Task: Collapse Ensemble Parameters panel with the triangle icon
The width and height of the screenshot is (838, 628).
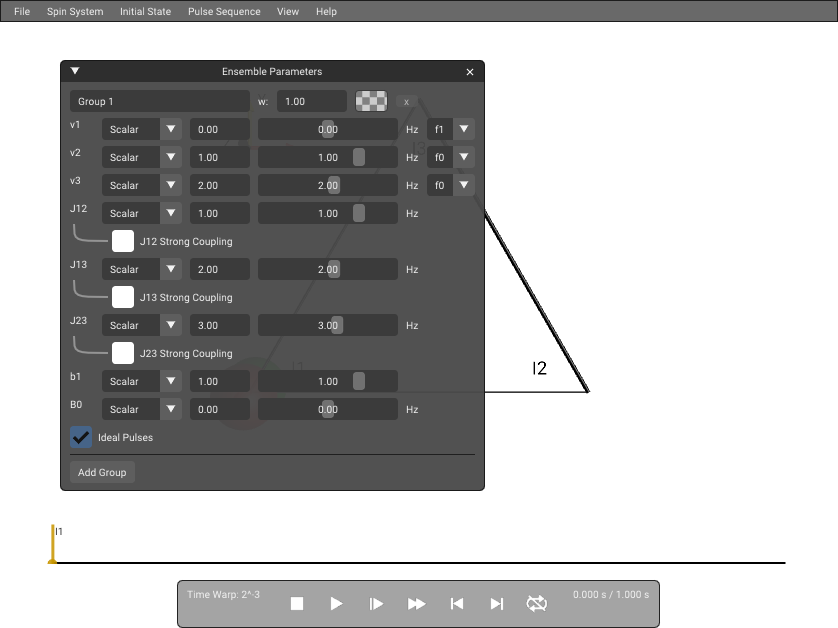Action: [x=75, y=71]
